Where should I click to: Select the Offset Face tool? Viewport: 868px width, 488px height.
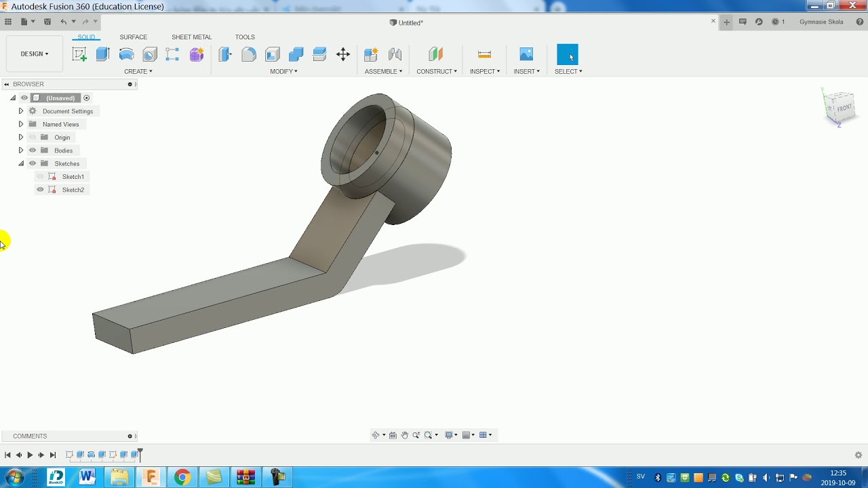tap(319, 54)
